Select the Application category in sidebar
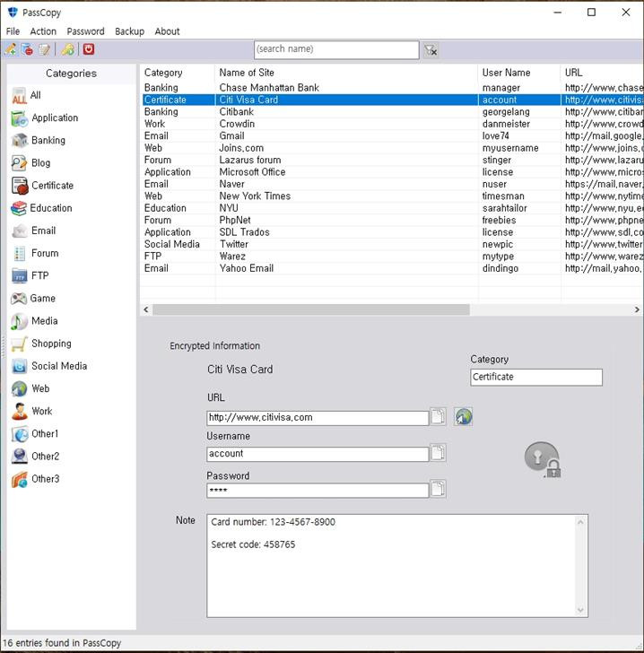The image size is (644, 653). pos(45,118)
